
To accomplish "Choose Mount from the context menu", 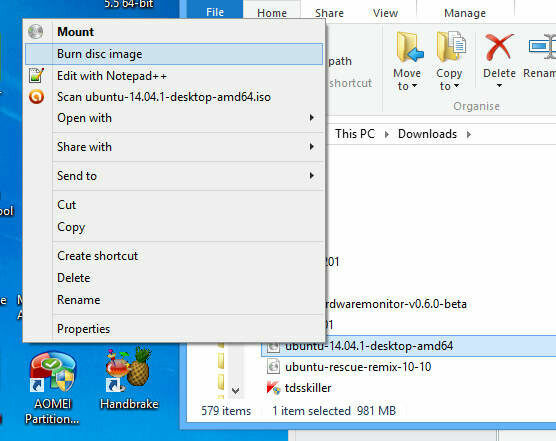I will point(174,32).
